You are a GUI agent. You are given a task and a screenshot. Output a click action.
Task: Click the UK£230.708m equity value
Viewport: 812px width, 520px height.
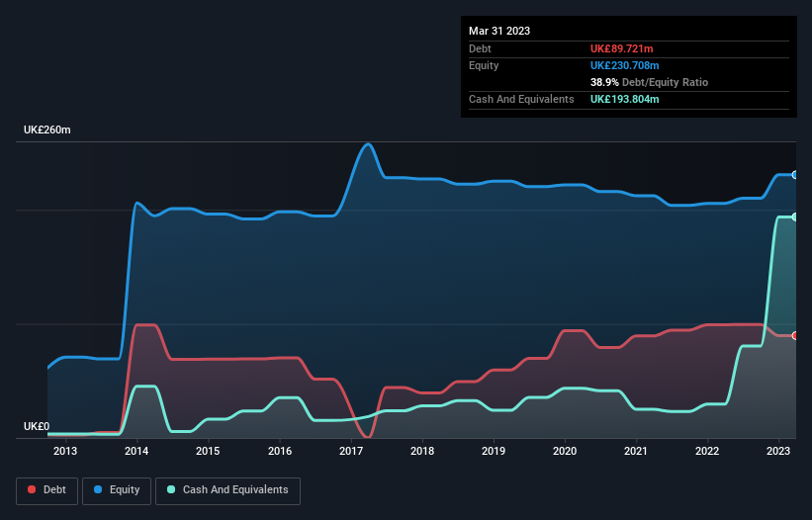coord(624,65)
